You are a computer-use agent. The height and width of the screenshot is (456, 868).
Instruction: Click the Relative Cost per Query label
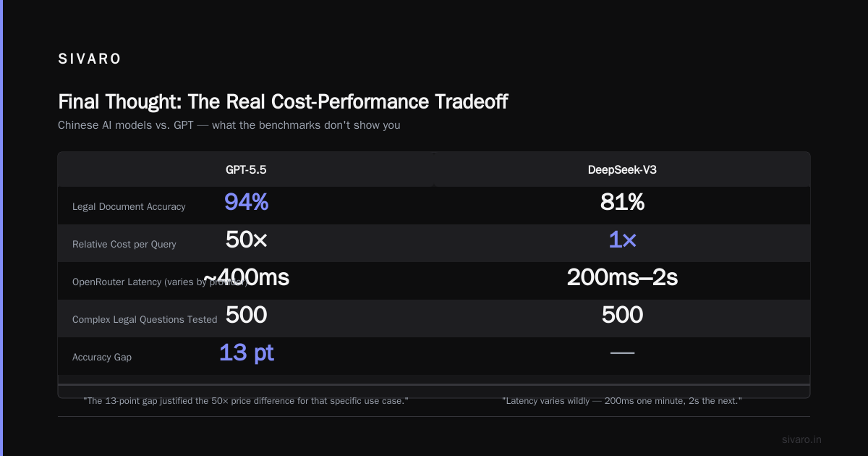(x=124, y=245)
